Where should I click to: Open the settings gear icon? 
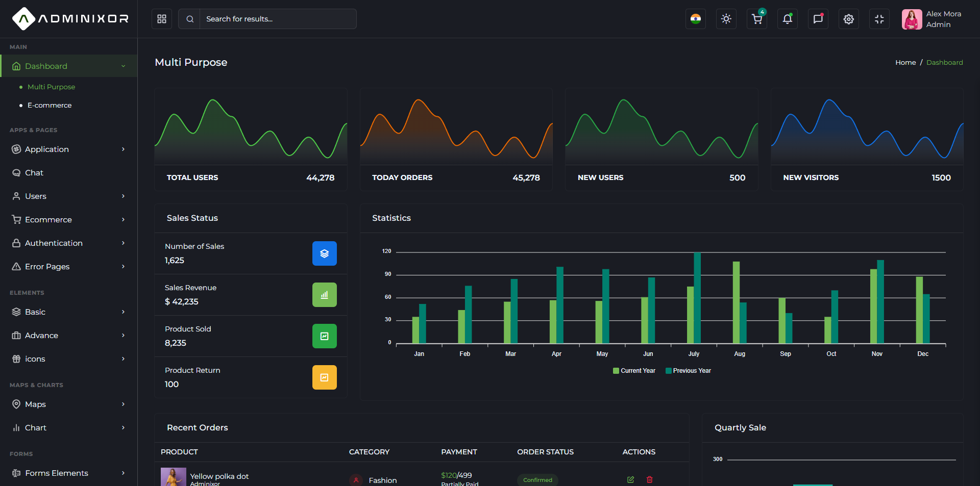[849, 19]
